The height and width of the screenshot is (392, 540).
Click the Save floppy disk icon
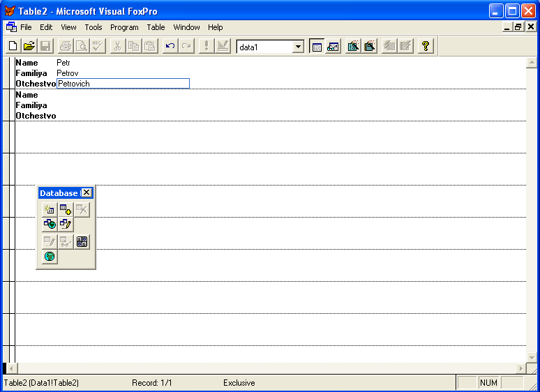coord(45,46)
